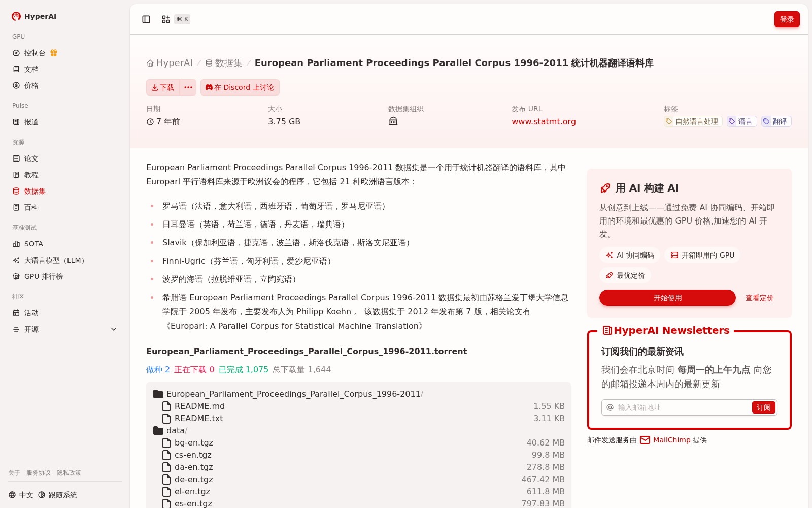
Task: Open the 跟随系统 theme selector
Action: click(57, 495)
